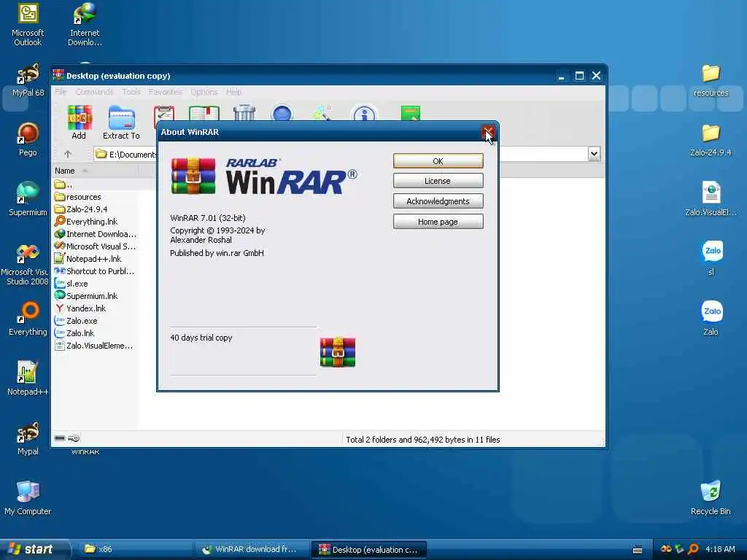This screenshot has height=560, width=747.
Task: Switch to WinRAR download taskbar button
Action: point(251,549)
